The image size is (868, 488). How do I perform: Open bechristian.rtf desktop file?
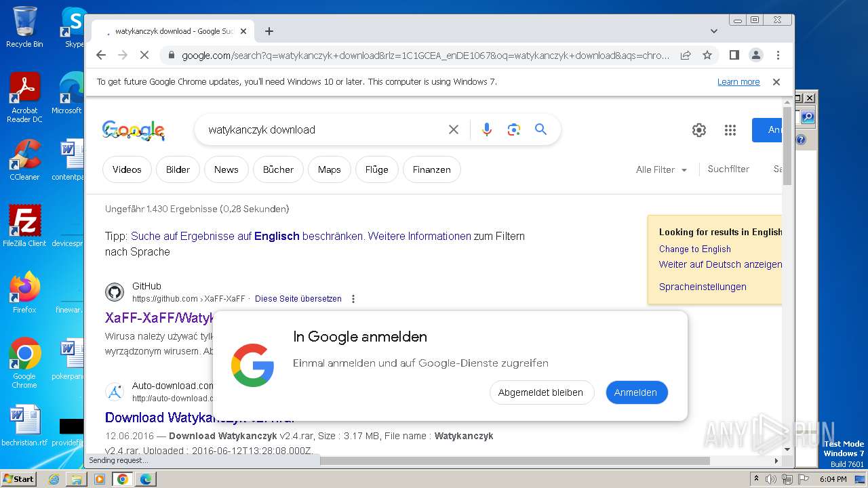pyautogui.click(x=24, y=426)
